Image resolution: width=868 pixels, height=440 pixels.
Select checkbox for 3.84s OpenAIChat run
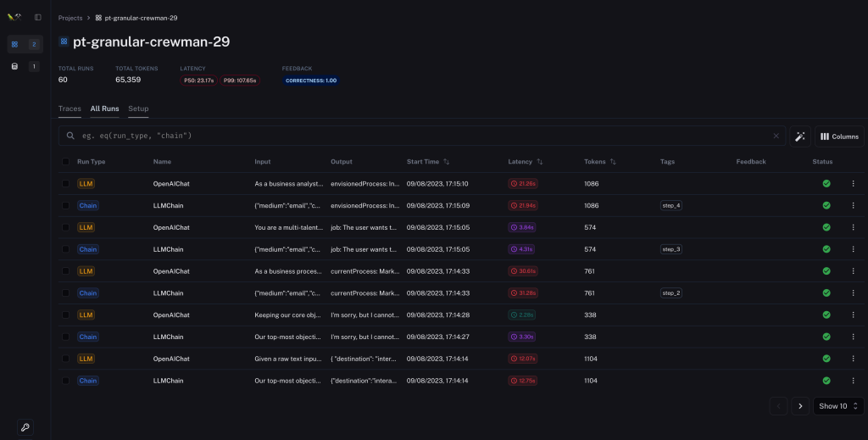[65, 227]
